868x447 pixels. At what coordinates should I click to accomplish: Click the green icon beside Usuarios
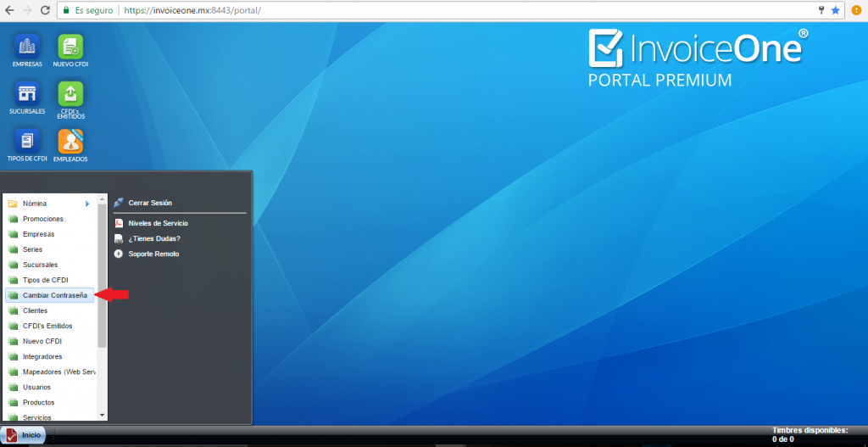[x=14, y=387]
